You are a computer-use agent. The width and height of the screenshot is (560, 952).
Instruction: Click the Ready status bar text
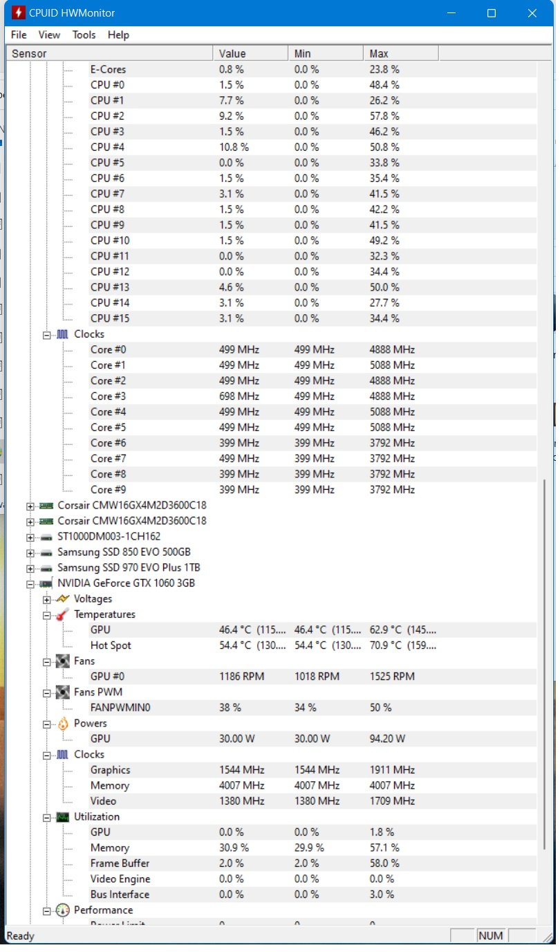coord(20,936)
